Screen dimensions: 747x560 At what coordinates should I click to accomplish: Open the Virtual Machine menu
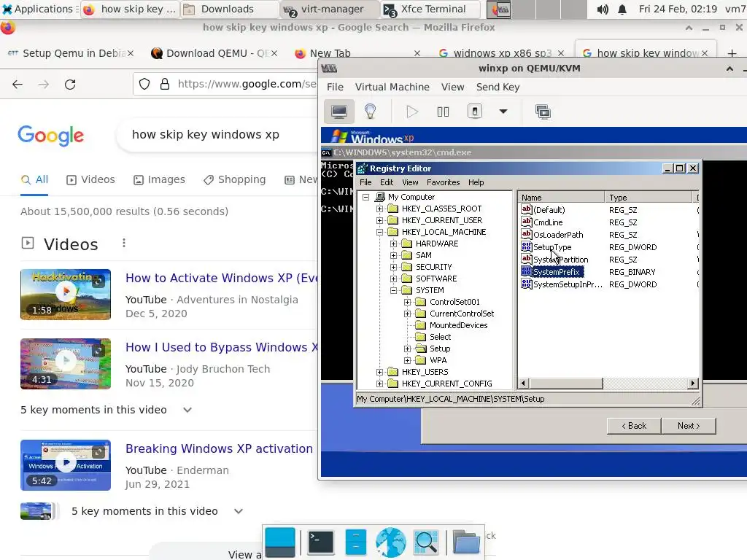tap(392, 87)
